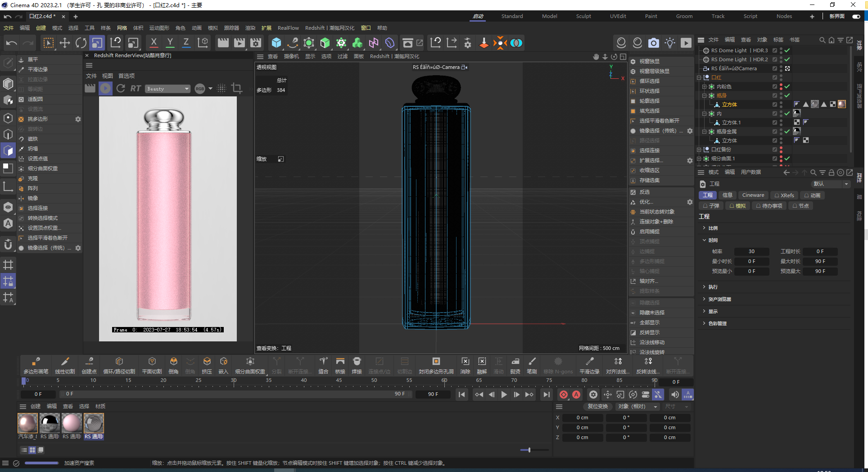Viewport: 868px width, 472px height.
Task: Click the Cineware tab button
Action: 753,195
